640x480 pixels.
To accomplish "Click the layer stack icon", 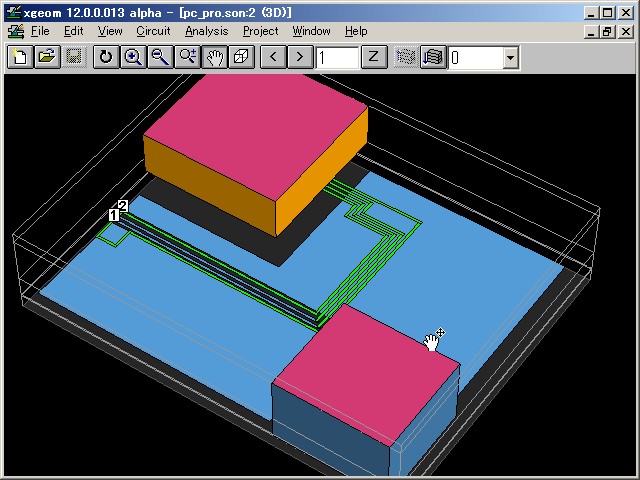I will 433,57.
